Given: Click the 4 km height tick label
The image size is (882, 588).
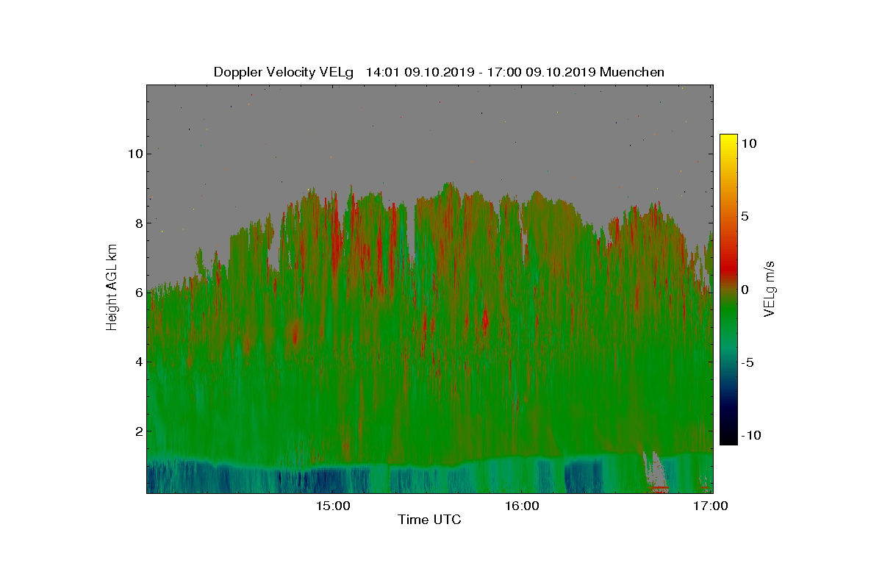Looking at the screenshot, I should pos(137,362).
